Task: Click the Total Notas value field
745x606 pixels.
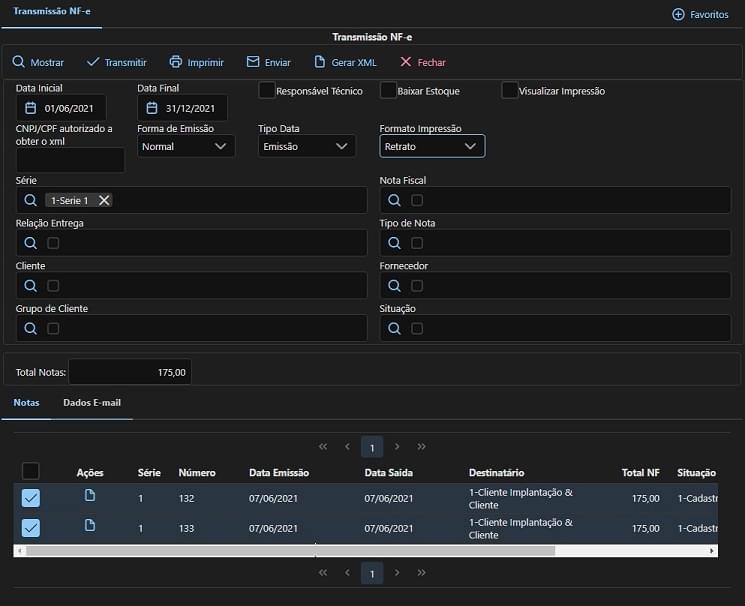Action: (130, 372)
